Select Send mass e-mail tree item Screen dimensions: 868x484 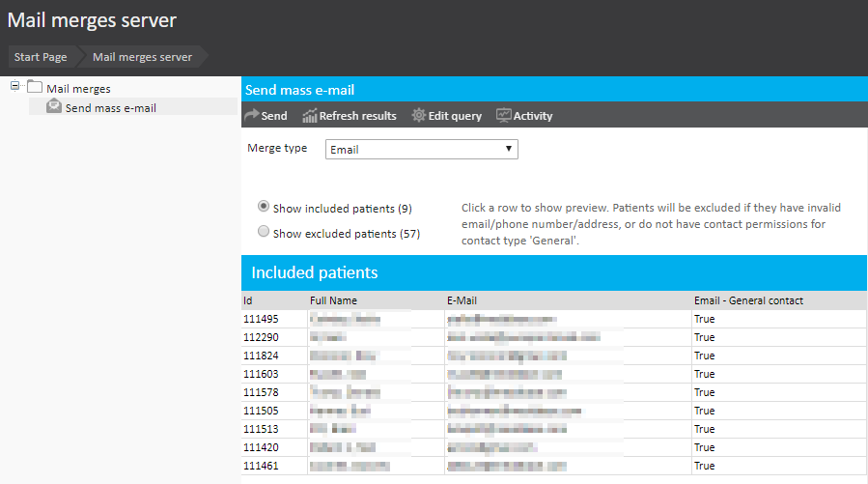pos(110,108)
